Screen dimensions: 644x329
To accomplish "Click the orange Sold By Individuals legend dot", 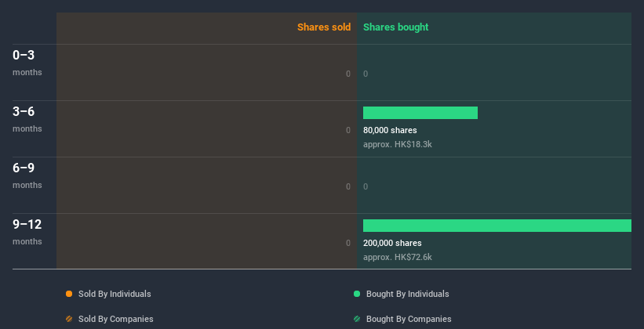I will 69,294.
